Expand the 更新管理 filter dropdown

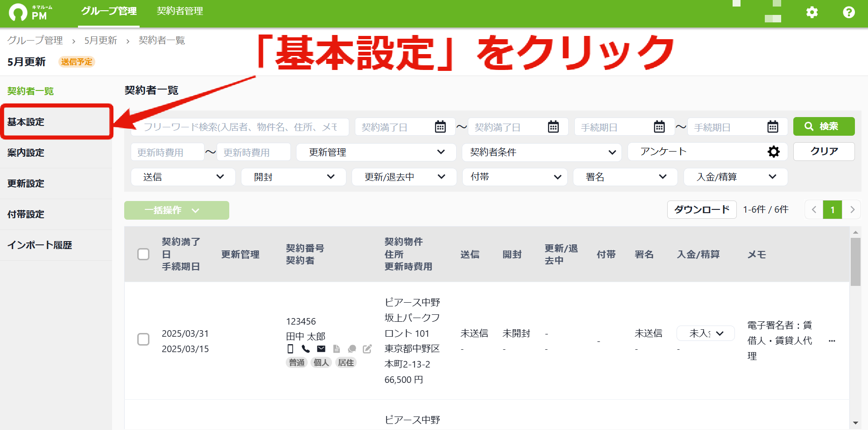pyautogui.click(x=376, y=152)
